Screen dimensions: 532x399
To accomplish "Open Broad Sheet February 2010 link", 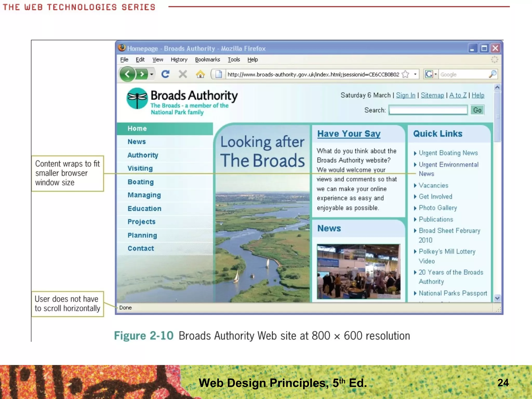I will pos(449,235).
